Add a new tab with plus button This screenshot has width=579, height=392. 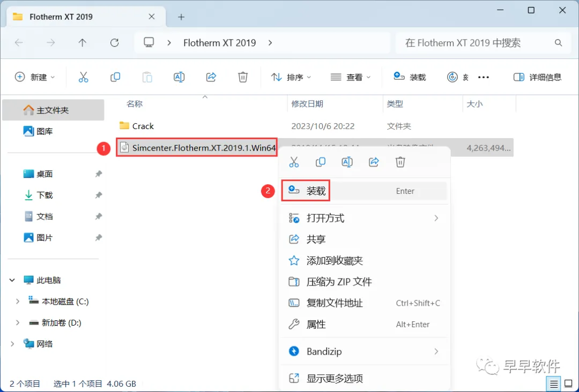tap(181, 17)
